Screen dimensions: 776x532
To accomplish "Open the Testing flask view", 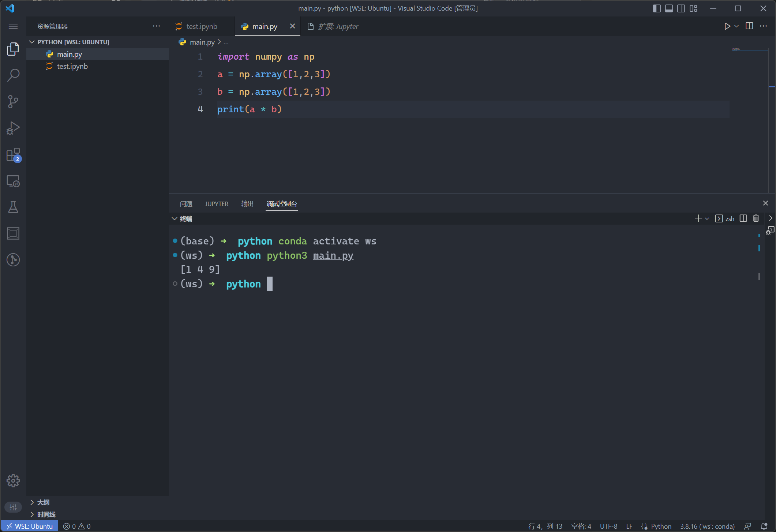I will (x=13, y=207).
